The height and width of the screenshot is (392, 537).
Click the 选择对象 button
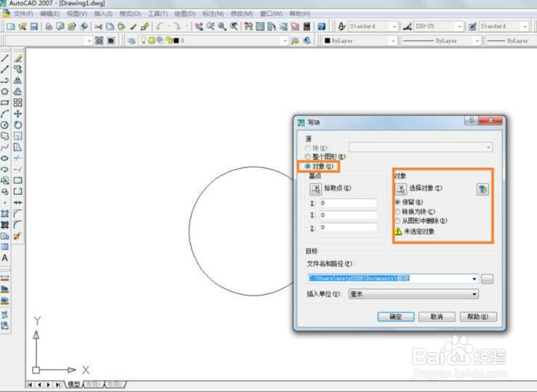pos(400,188)
